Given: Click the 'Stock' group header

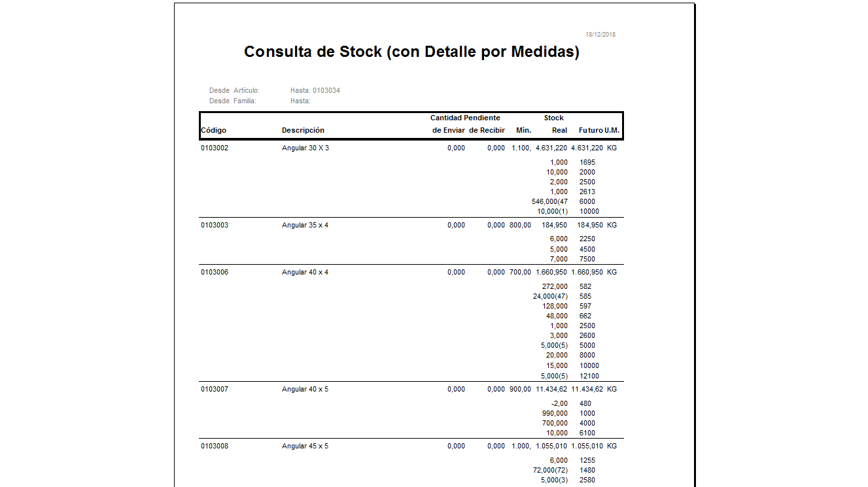Looking at the screenshot, I should (x=553, y=118).
